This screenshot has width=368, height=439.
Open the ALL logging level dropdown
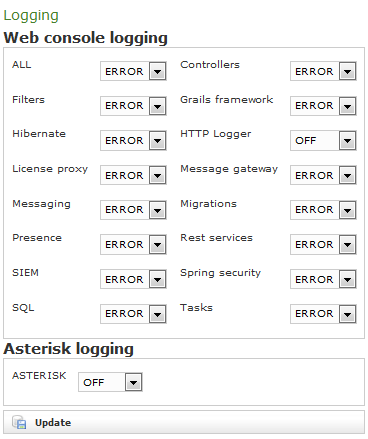(133, 71)
